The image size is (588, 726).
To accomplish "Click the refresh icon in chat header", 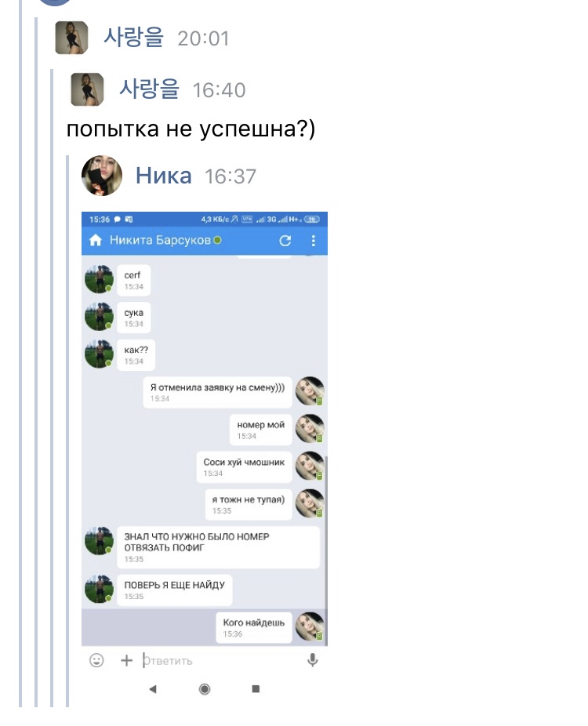I will [285, 241].
